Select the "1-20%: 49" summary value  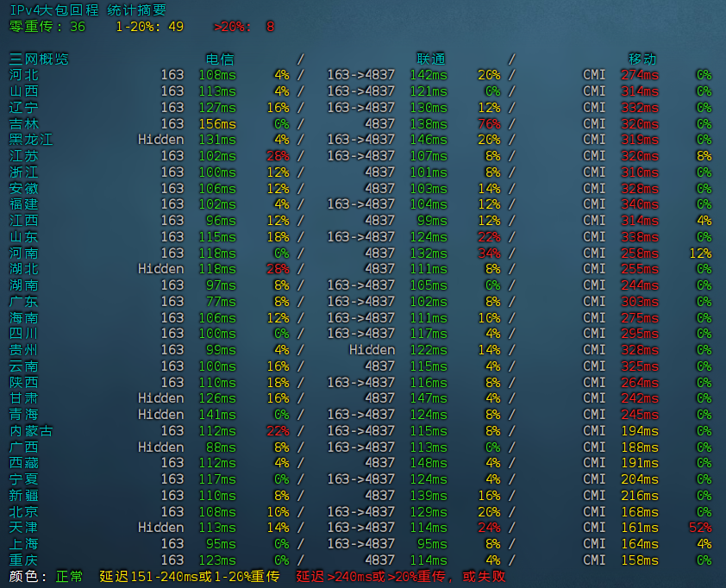click(149, 27)
